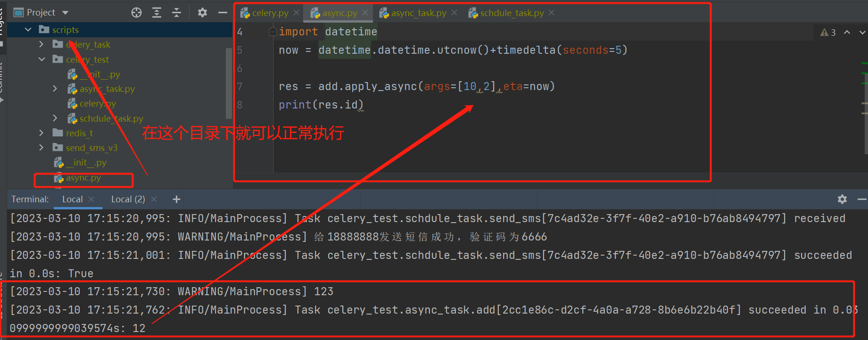Click the import fold marker on line 4
Image resolution: width=868 pixels, height=340 pixels.
[273, 32]
